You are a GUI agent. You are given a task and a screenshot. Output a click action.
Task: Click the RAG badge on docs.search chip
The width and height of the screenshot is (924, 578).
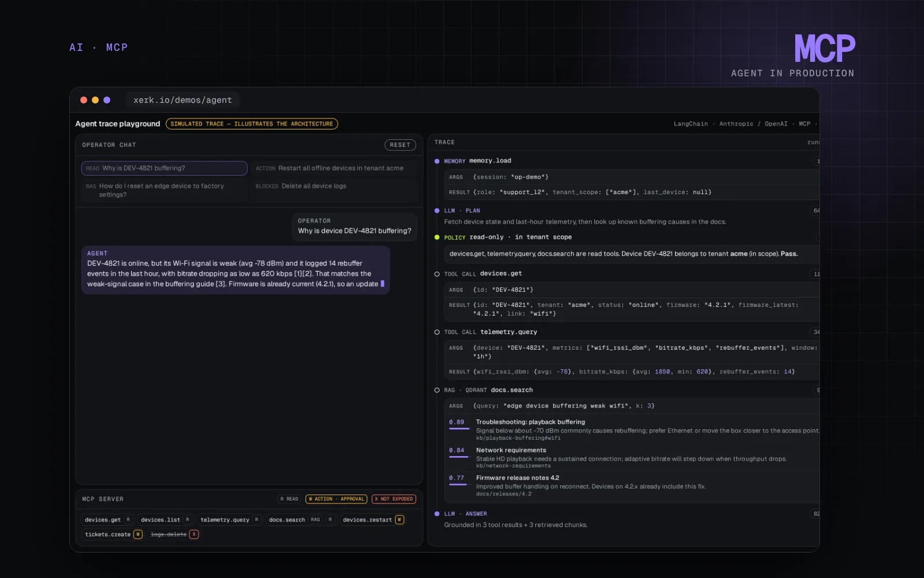coord(315,520)
